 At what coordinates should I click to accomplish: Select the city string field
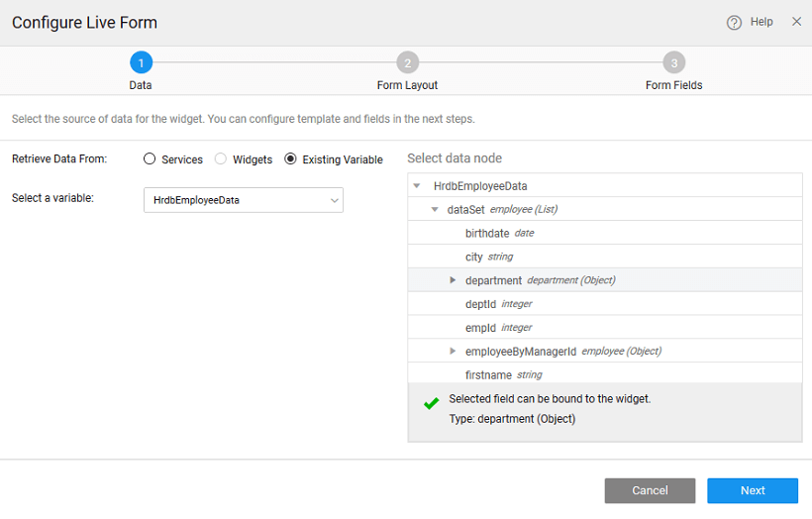(474, 258)
